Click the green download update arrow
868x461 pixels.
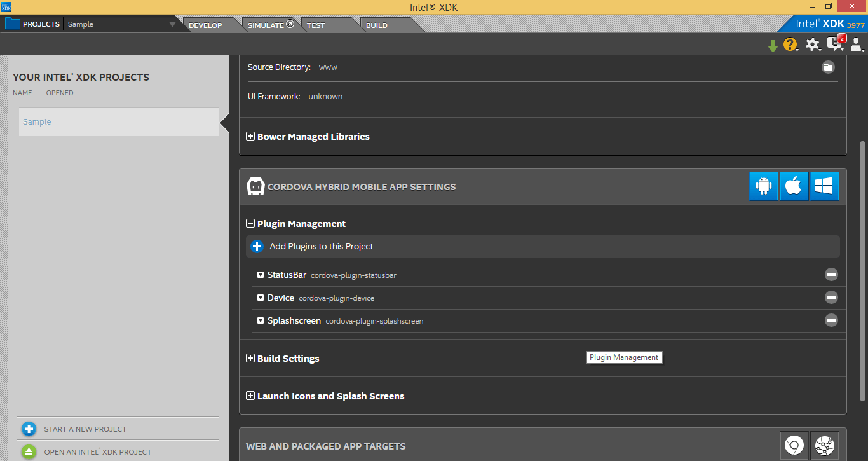pyautogui.click(x=773, y=46)
